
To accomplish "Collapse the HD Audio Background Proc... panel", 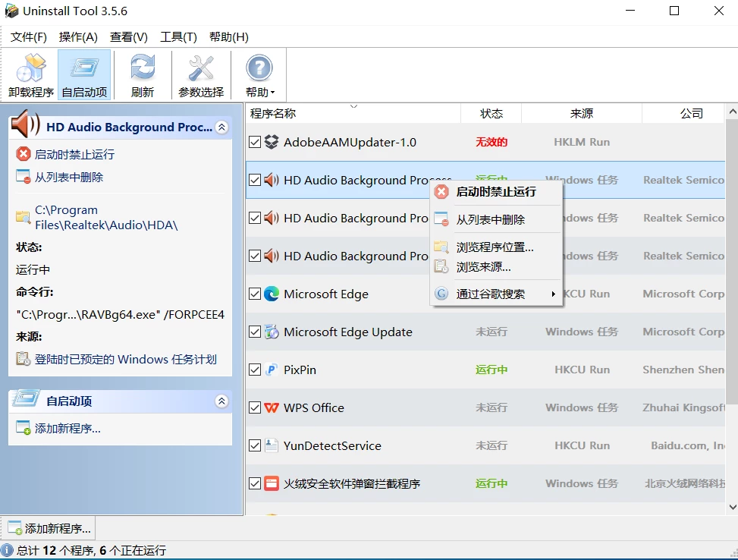I will (x=221, y=127).
